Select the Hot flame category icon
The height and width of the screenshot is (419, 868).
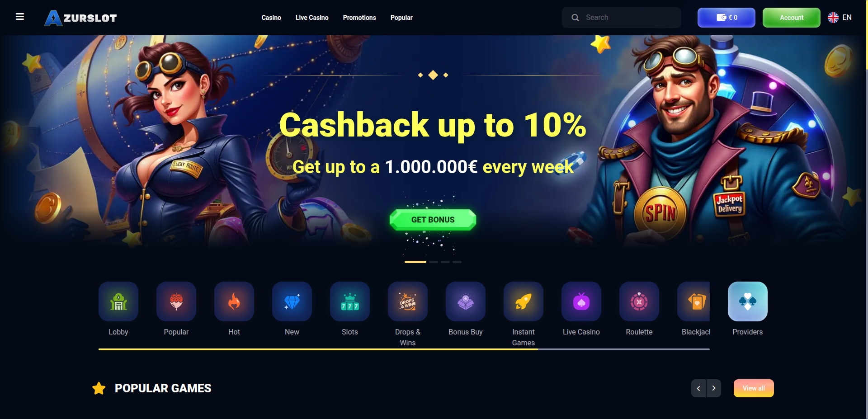[234, 301]
